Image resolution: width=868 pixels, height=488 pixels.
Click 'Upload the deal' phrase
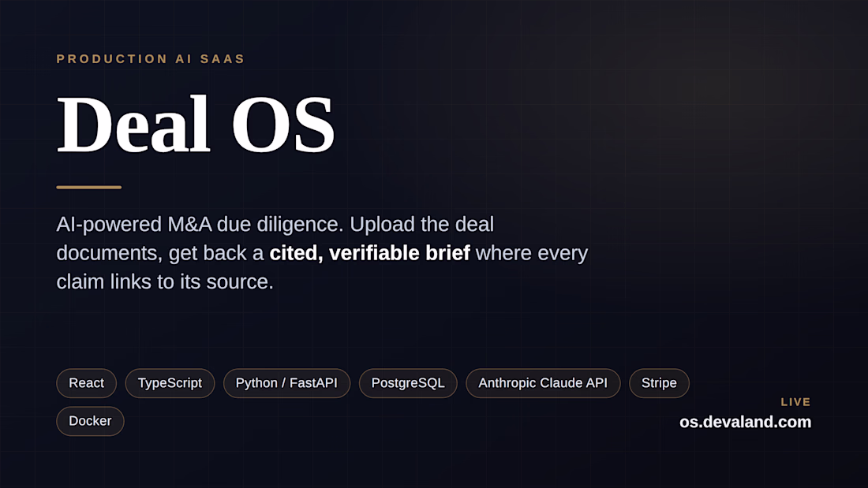pos(422,225)
